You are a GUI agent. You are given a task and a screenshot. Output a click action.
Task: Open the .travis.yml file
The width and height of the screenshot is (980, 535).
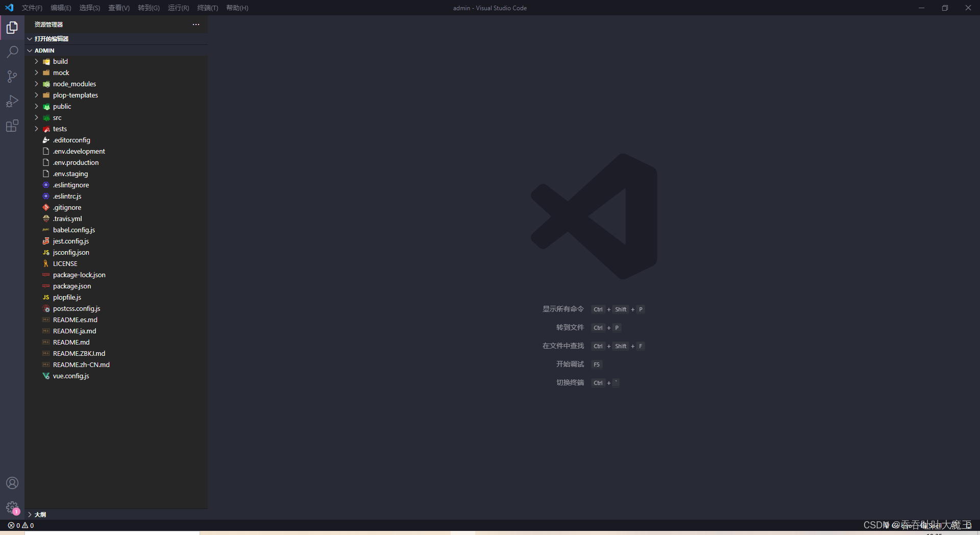(116, 218)
